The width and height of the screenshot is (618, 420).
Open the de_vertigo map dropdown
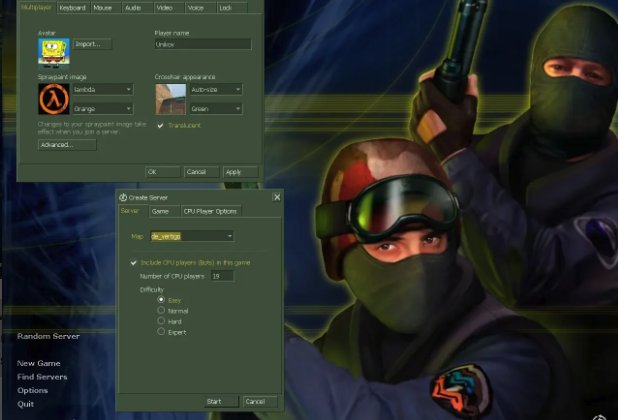click(229, 236)
